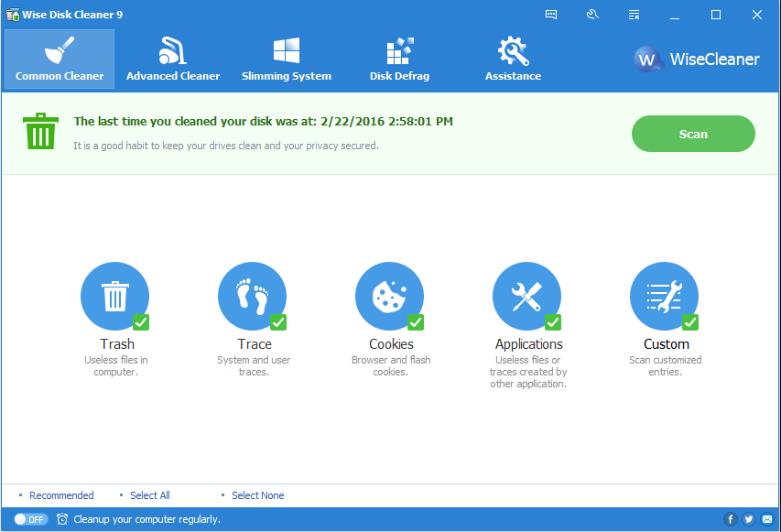The image size is (781, 532).
Task: Click the email envelope icon
Action: 767,519
